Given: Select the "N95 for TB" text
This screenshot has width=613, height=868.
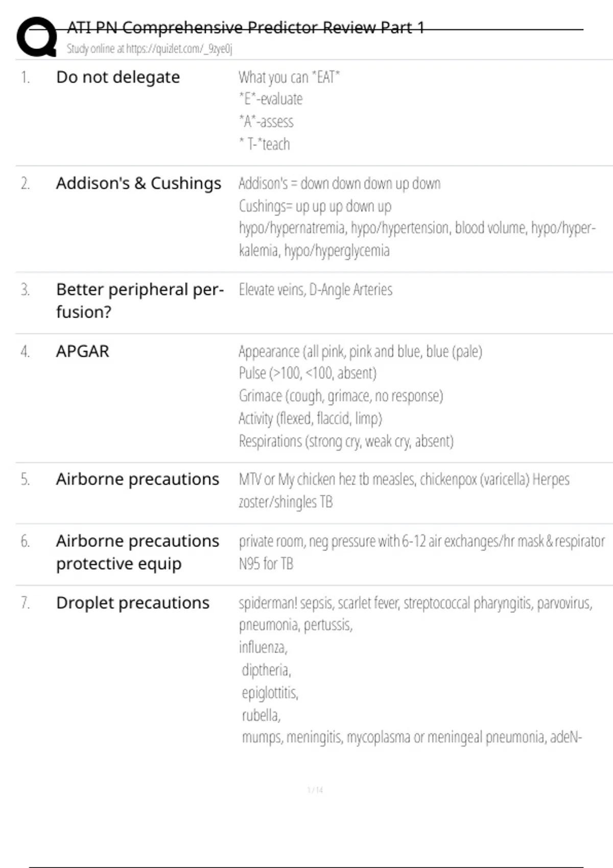Looking at the screenshot, I should point(266,564).
